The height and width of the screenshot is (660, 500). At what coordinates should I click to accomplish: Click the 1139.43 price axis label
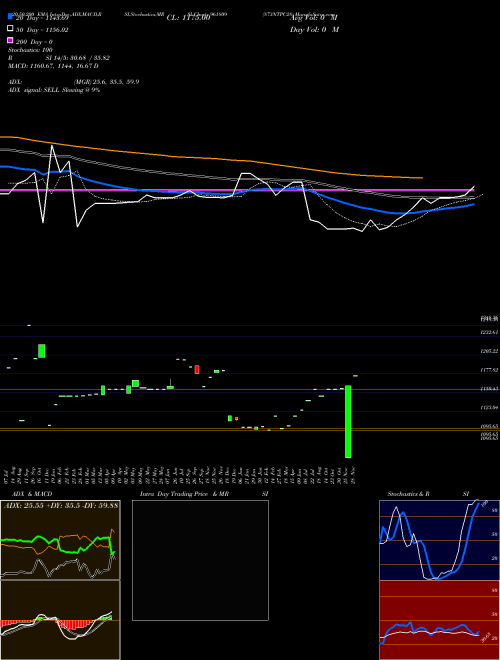tap(489, 389)
